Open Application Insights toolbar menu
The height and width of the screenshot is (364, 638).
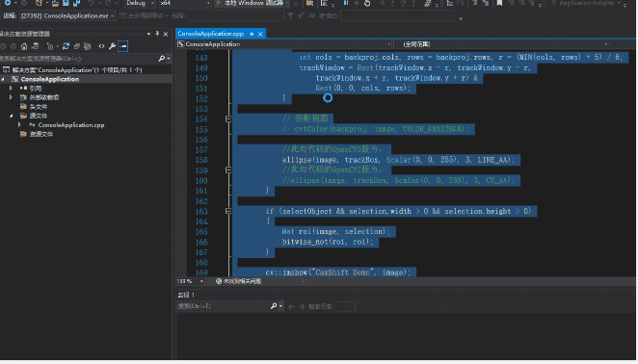pyautogui.click(x=586, y=3)
